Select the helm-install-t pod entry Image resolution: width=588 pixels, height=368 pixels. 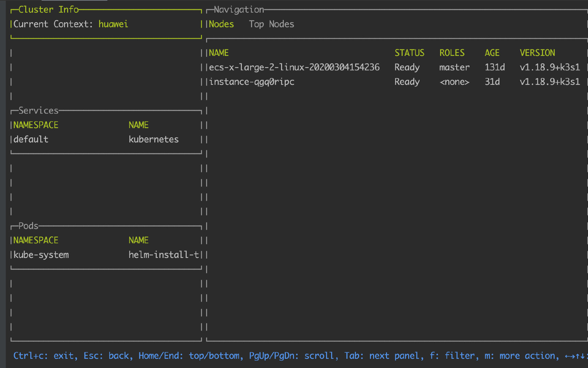pyautogui.click(x=164, y=255)
